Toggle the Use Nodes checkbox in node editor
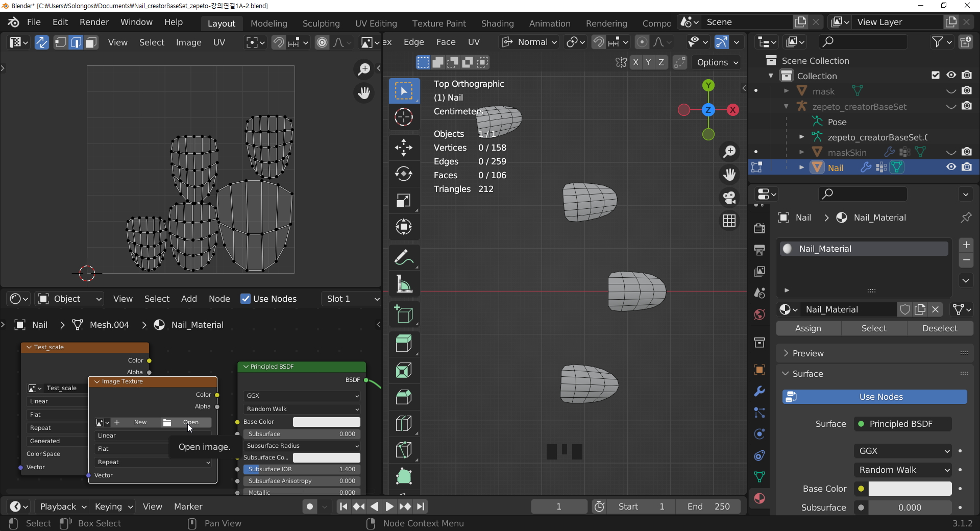980x531 pixels. [x=246, y=299]
